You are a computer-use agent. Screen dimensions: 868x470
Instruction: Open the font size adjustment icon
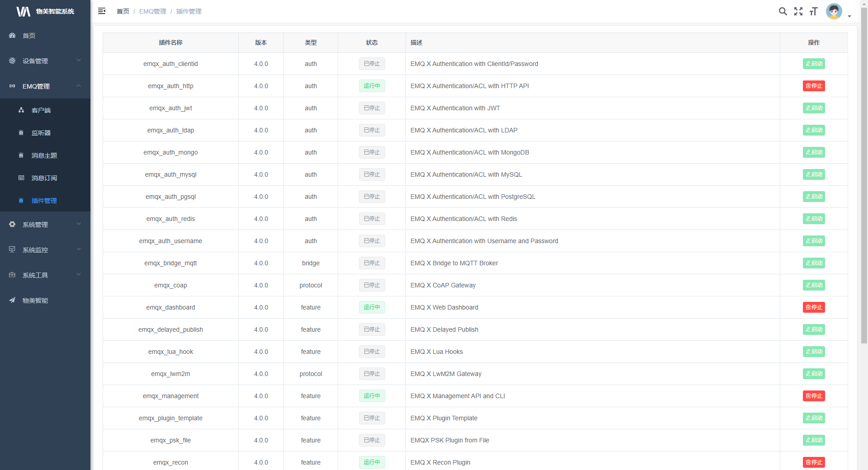(814, 11)
